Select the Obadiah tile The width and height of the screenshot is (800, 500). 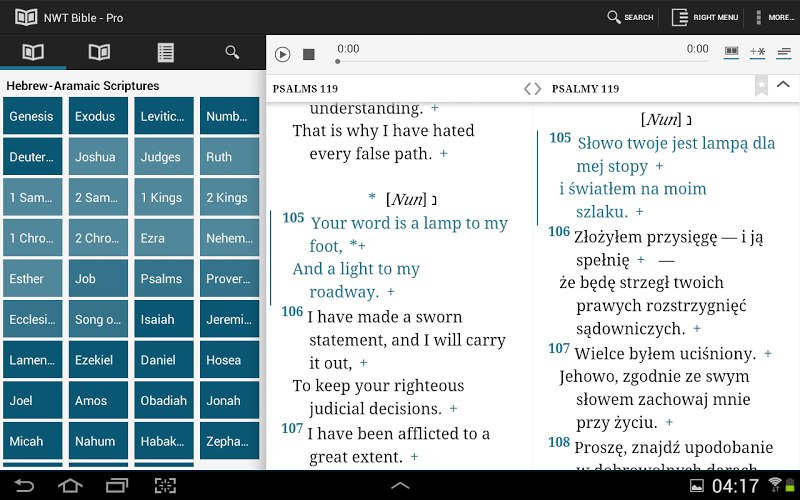click(x=164, y=401)
